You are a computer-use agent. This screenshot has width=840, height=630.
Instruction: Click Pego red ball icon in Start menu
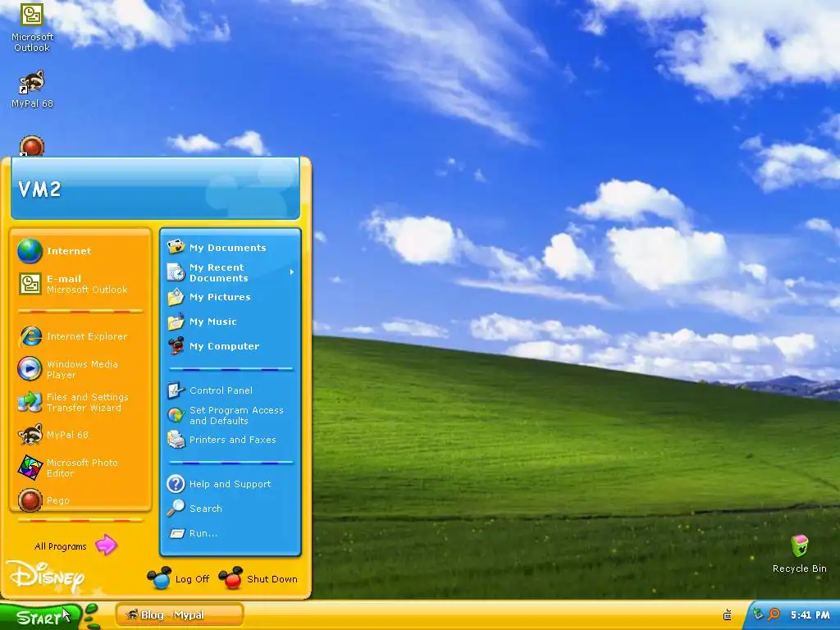(x=30, y=500)
